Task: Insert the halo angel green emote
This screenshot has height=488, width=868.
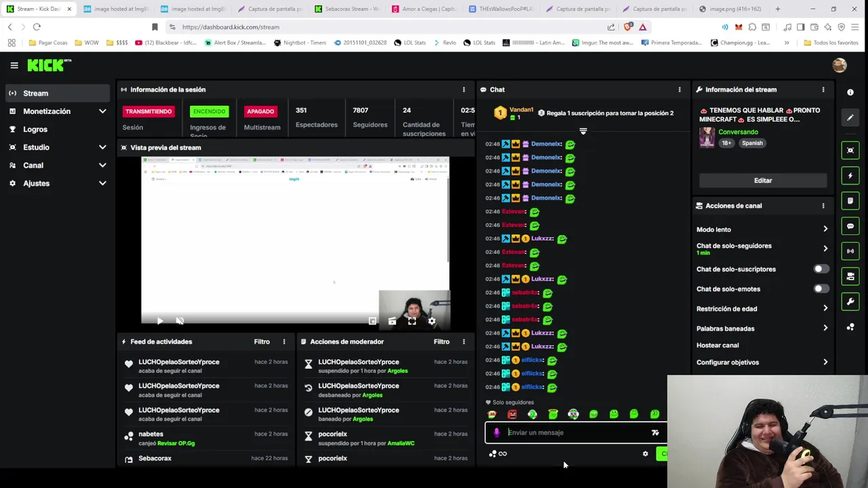Action: tap(553, 414)
